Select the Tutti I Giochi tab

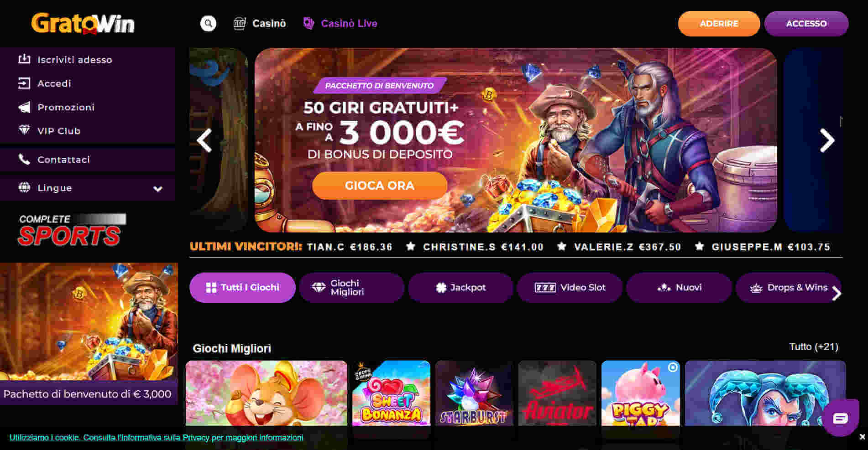pos(242,287)
